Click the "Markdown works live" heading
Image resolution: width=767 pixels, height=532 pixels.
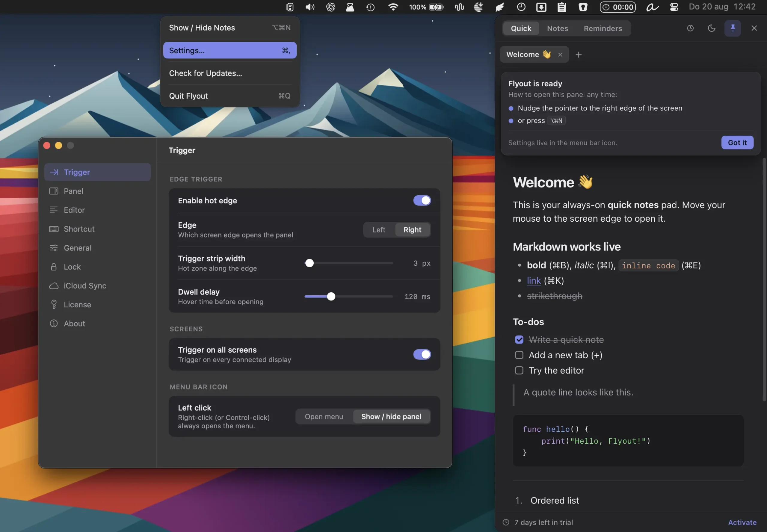point(567,247)
